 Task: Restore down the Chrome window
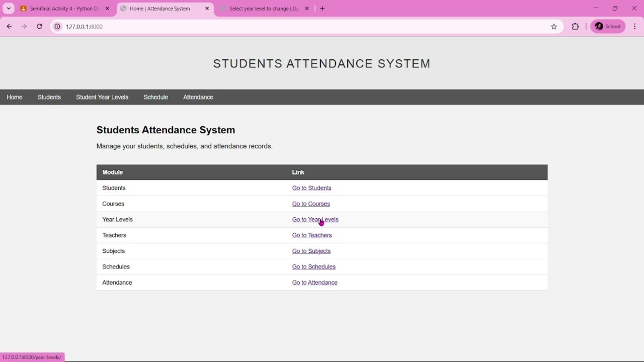[615, 9]
